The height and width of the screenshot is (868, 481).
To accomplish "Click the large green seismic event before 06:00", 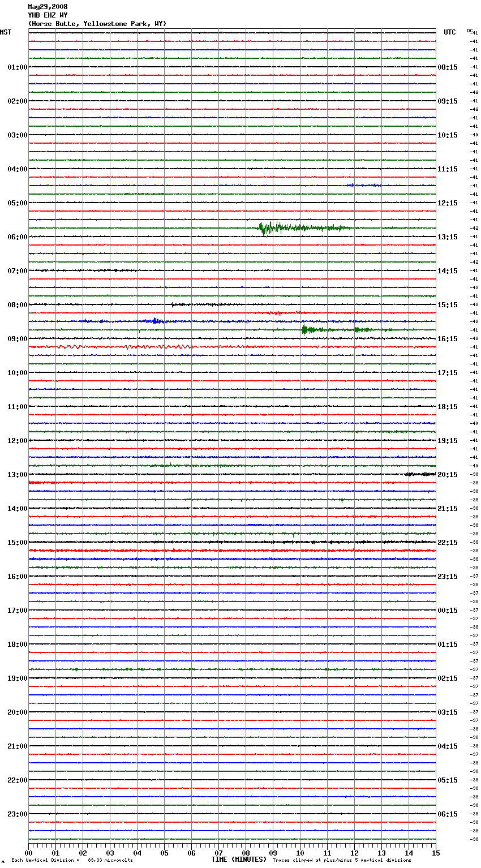I will click(303, 228).
